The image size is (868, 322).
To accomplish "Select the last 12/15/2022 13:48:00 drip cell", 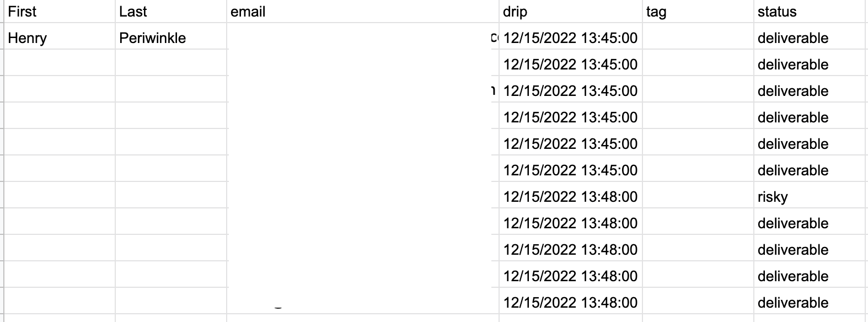I will tap(571, 303).
